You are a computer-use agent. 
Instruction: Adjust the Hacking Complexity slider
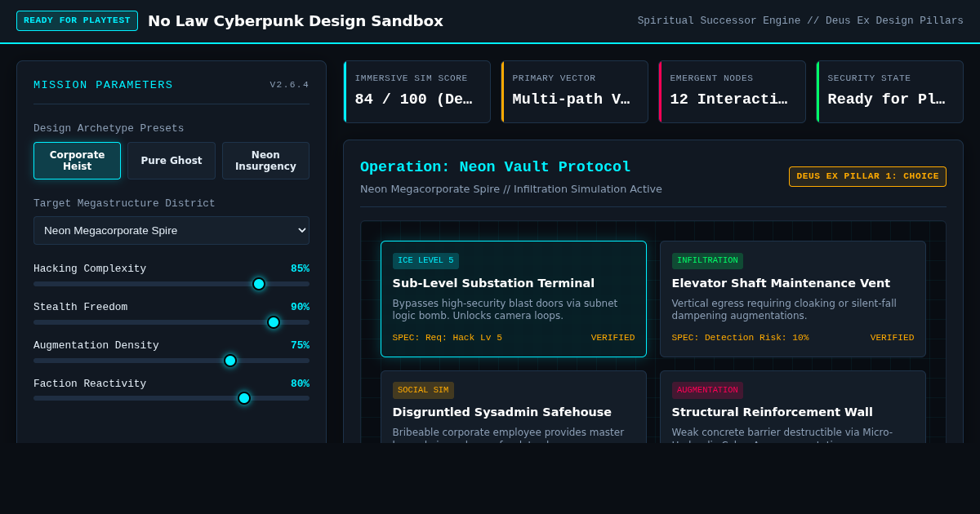[x=171, y=284]
